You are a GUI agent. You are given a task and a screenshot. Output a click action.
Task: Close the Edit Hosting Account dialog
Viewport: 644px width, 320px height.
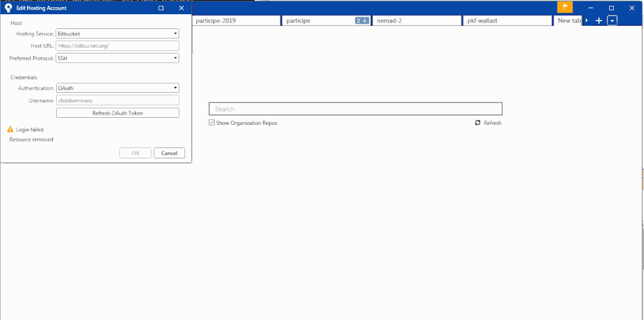[182, 8]
